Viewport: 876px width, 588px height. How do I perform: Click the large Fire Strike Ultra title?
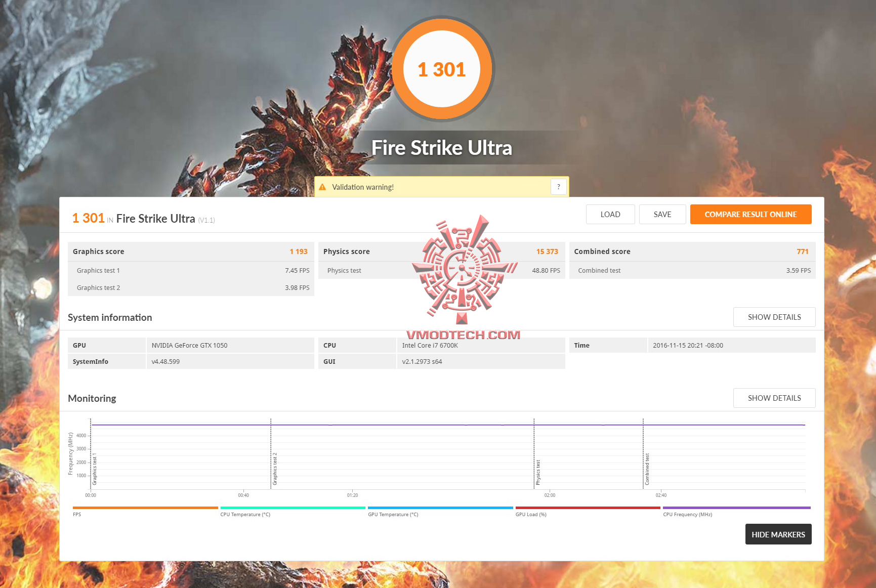[x=442, y=148]
